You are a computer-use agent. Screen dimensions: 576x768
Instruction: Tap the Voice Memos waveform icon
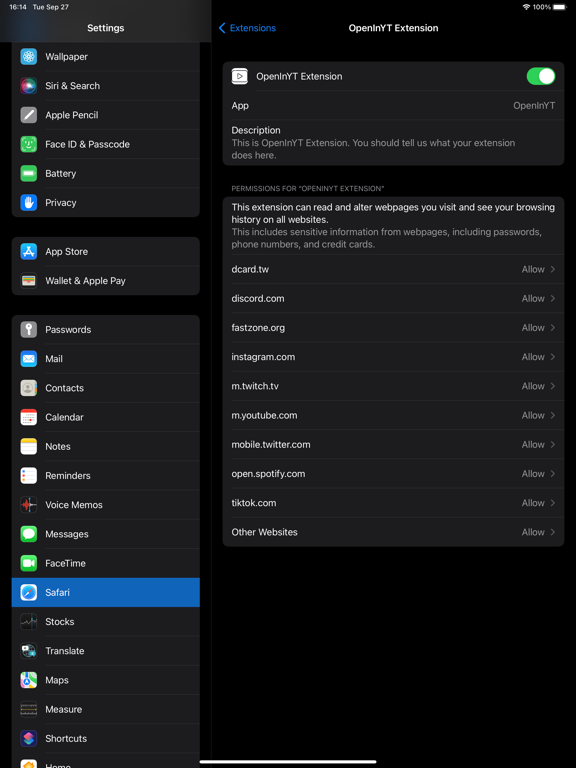point(28,505)
